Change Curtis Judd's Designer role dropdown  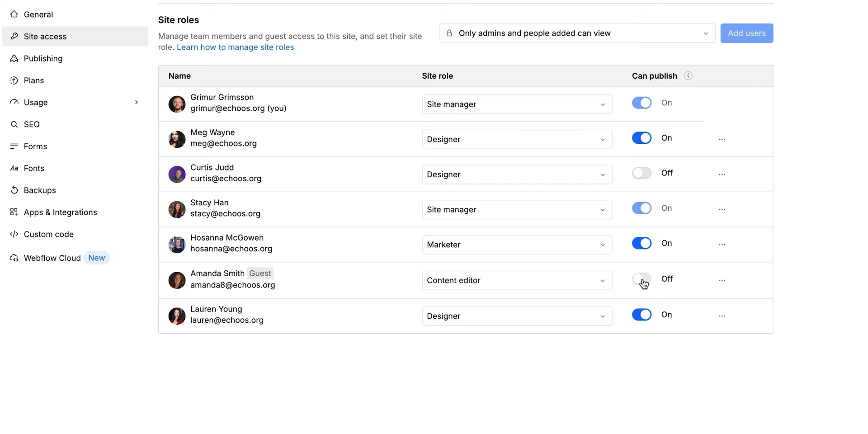click(x=517, y=174)
